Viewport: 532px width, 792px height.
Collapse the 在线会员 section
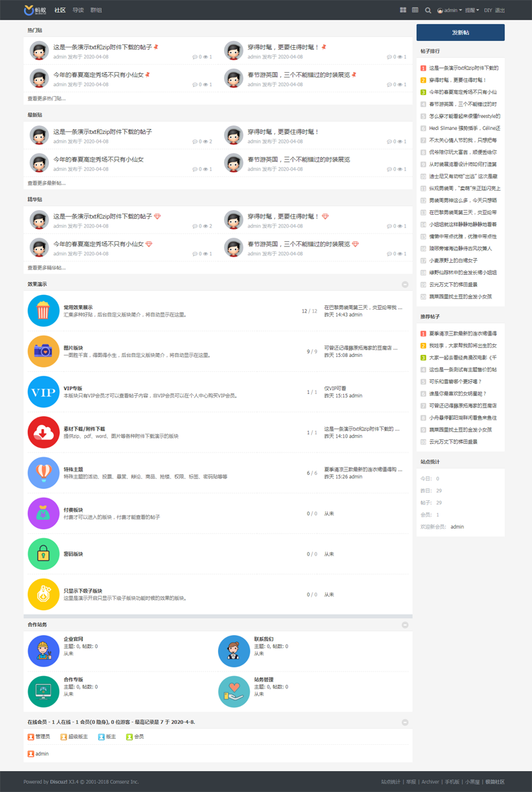(x=405, y=722)
